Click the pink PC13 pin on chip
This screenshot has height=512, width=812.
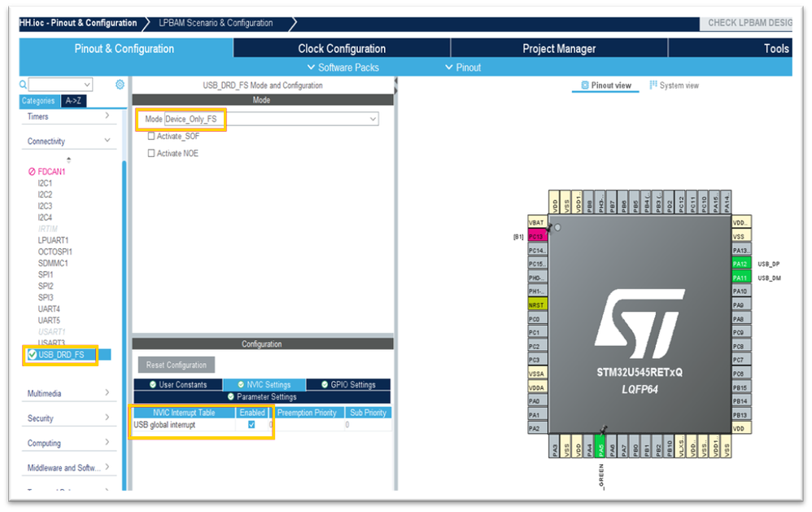(536, 236)
